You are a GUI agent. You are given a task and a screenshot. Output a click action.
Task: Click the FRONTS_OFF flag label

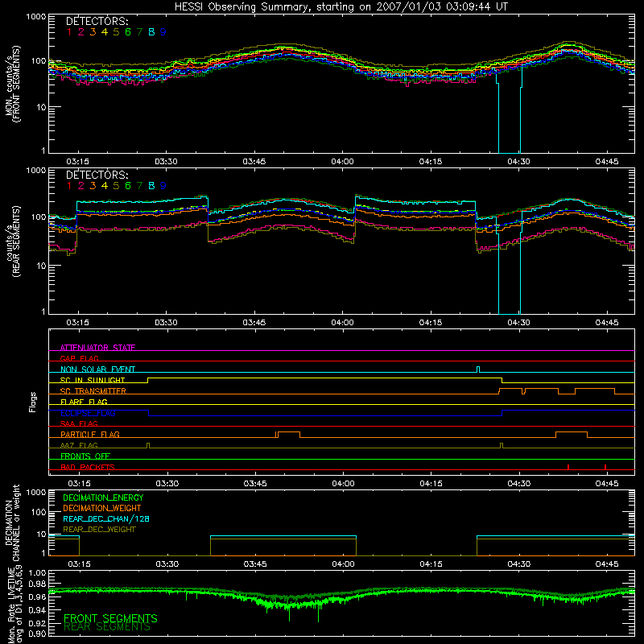(x=85, y=456)
